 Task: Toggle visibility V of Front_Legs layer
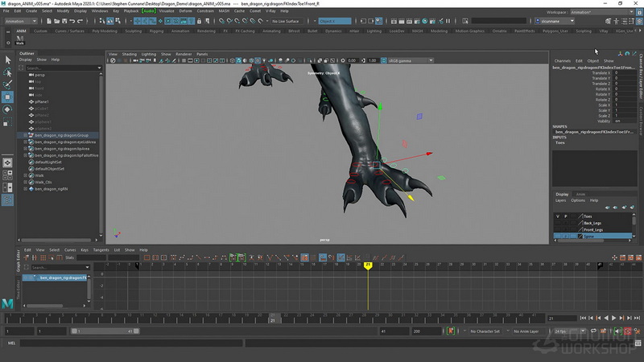[558, 230]
